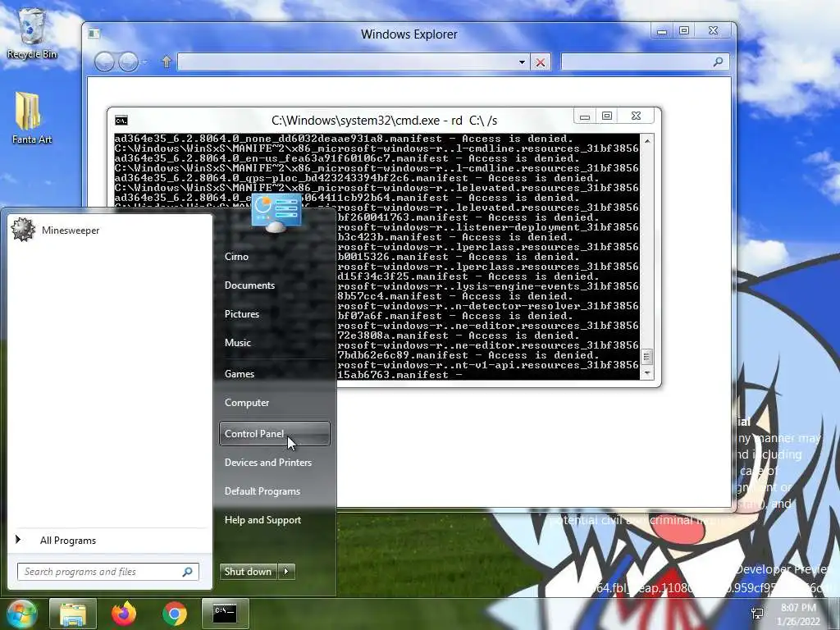Click the Search programs and files box
Screen dimensions: 840x630
[x=107, y=572]
